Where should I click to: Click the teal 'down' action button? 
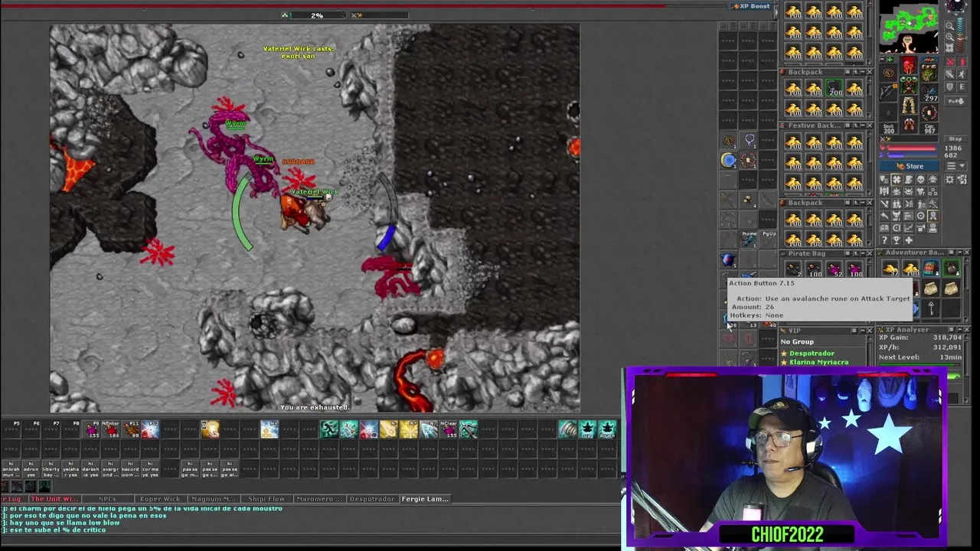click(606, 429)
